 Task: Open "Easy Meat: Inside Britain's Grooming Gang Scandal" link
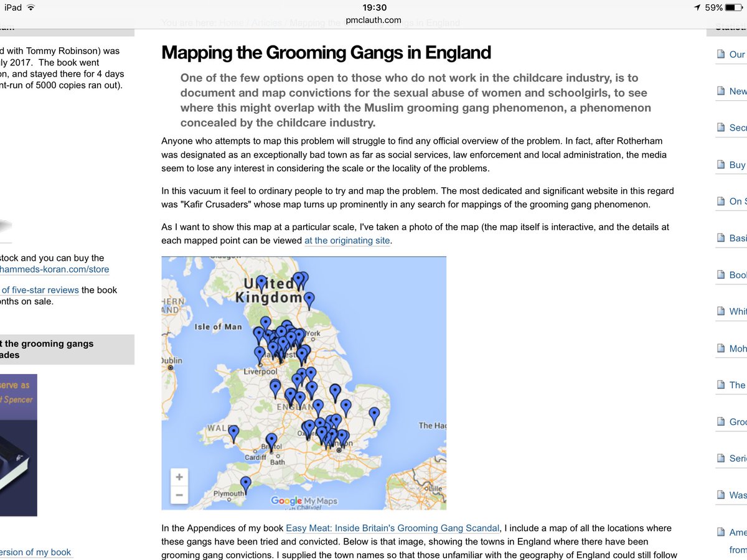point(393,528)
